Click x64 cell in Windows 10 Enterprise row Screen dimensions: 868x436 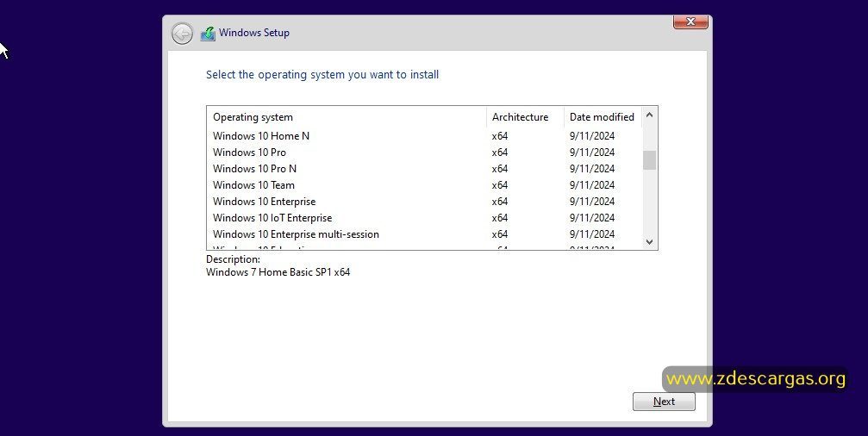tap(499, 202)
